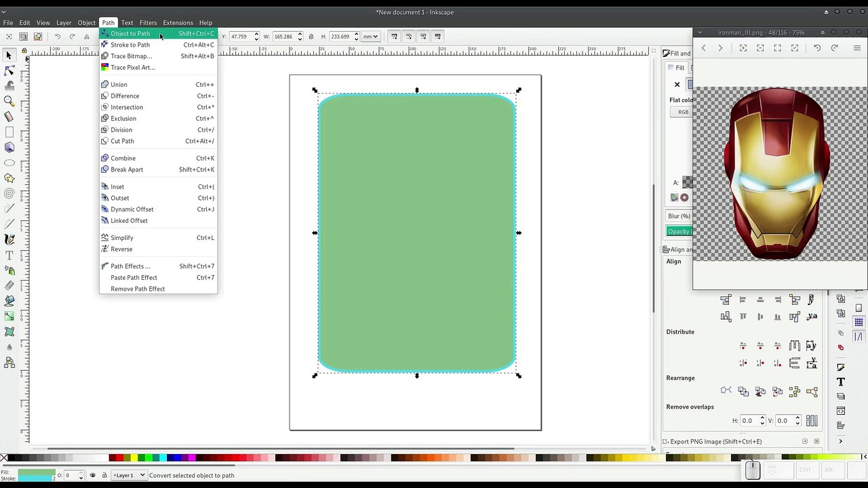Image resolution: width=868 pixels, height=488 pixels.
Task: Open the Layer 1 selector dropdown
Action: (129, 475)
